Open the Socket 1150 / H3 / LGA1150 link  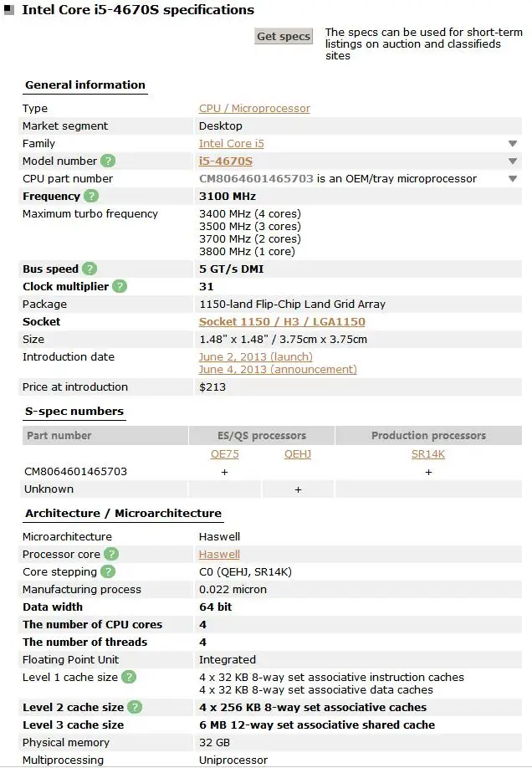click(x=282, y=322)
